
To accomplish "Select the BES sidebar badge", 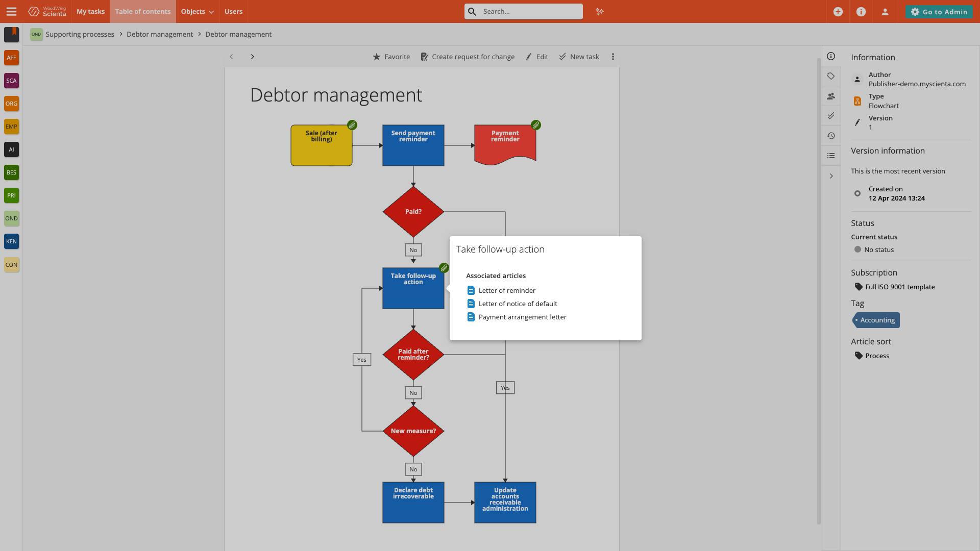I will click(x=11, y=172).
